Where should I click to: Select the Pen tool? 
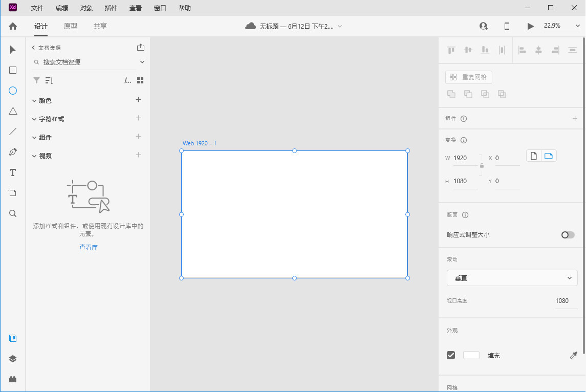tap(13, 152)
